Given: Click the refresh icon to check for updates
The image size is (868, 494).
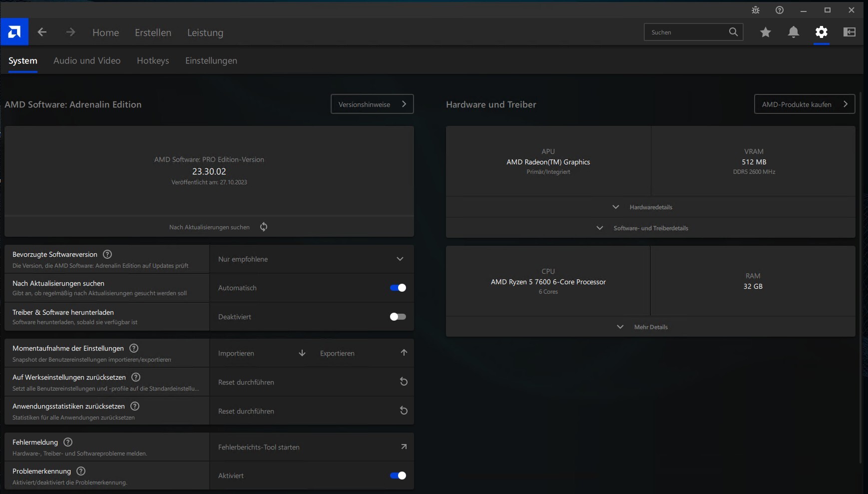Looking at the screenshot, I should [264, 227].
